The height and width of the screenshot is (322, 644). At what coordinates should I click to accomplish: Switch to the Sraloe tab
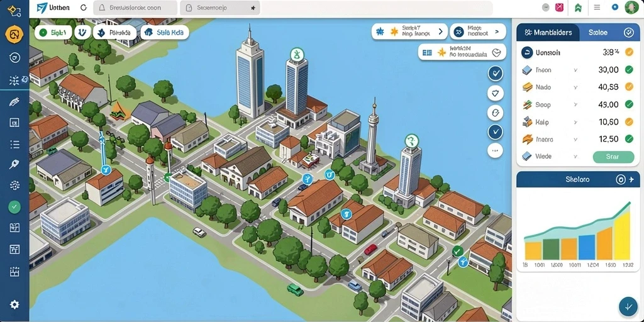[597, 33]
